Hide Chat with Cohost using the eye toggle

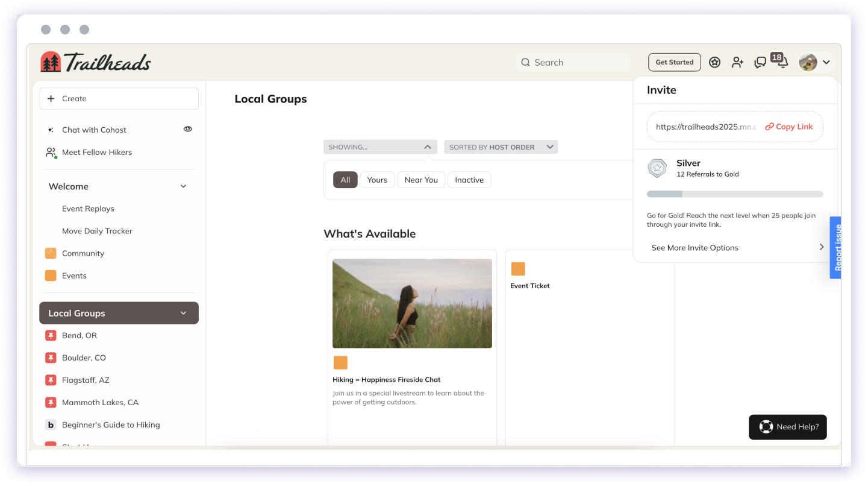187,128
